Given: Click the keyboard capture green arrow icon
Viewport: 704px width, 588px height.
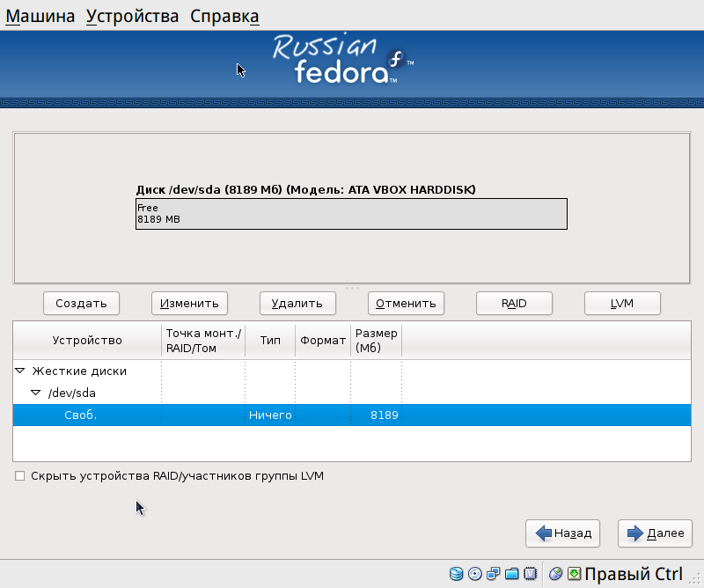Looking at the screenshot, I should point(575,574).
